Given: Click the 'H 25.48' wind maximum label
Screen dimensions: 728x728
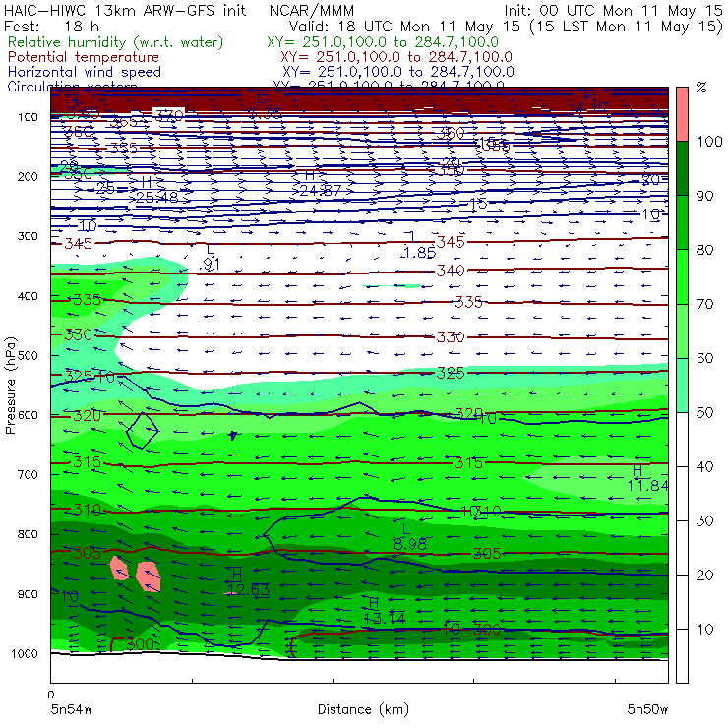Looking at the screenshot, I should coord(156,190).
